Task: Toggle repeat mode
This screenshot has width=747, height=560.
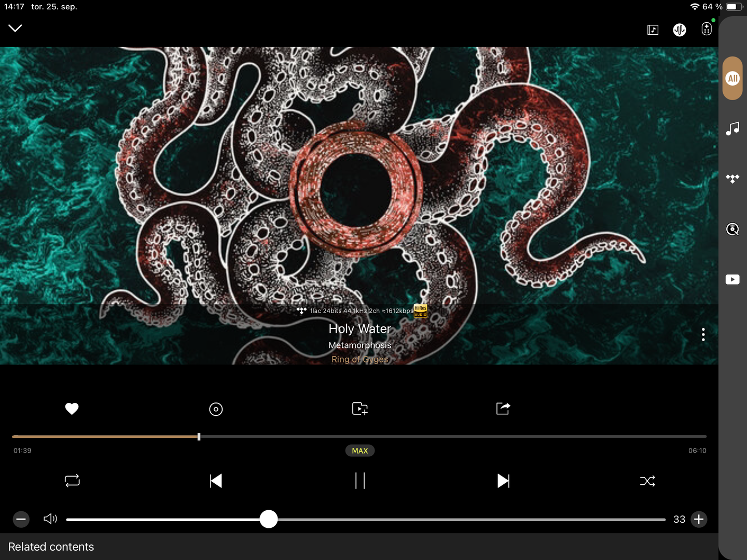Action: click(x=72, y=481)
